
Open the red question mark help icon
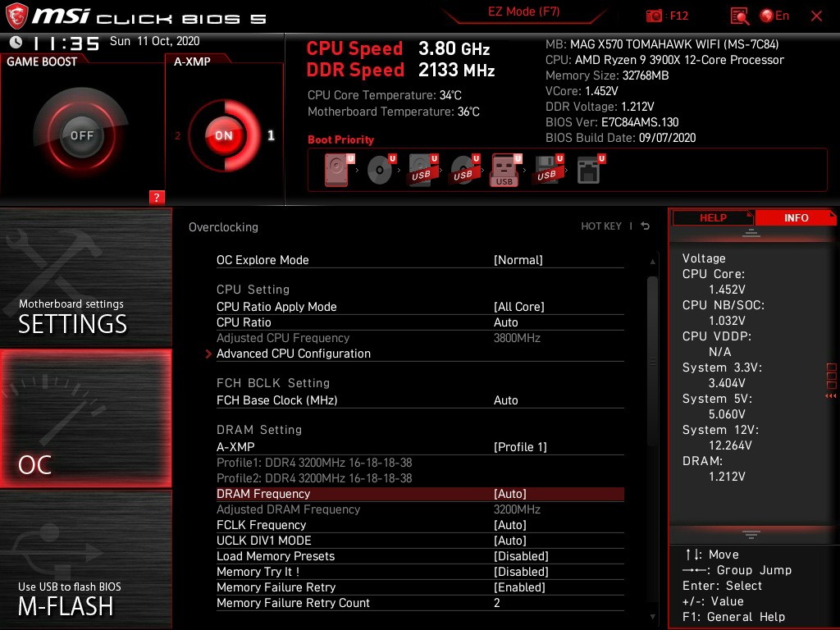(x=157, y=197)
